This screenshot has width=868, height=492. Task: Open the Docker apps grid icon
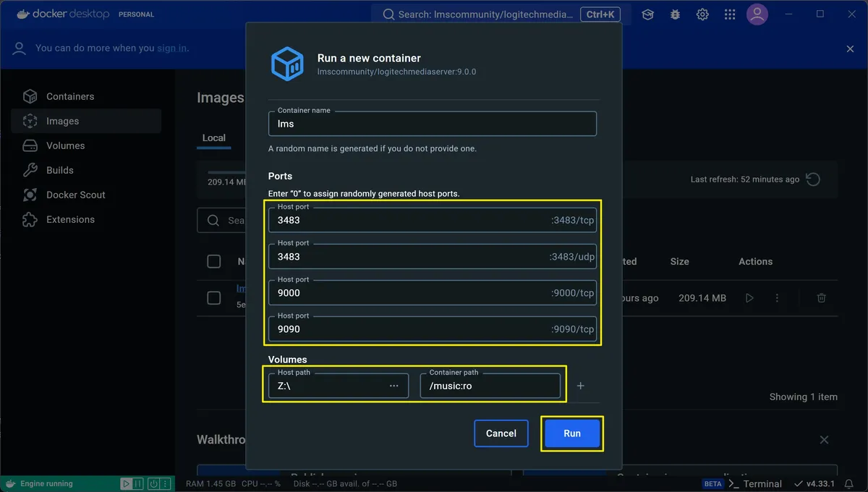730,14
